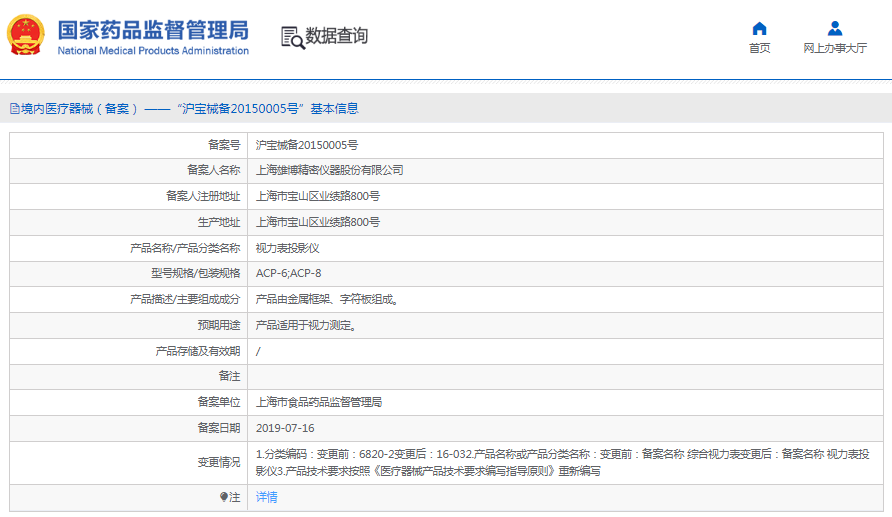Click the 2019-07-16 filing date cell
The image size is (892, 517).
point(285,428)
